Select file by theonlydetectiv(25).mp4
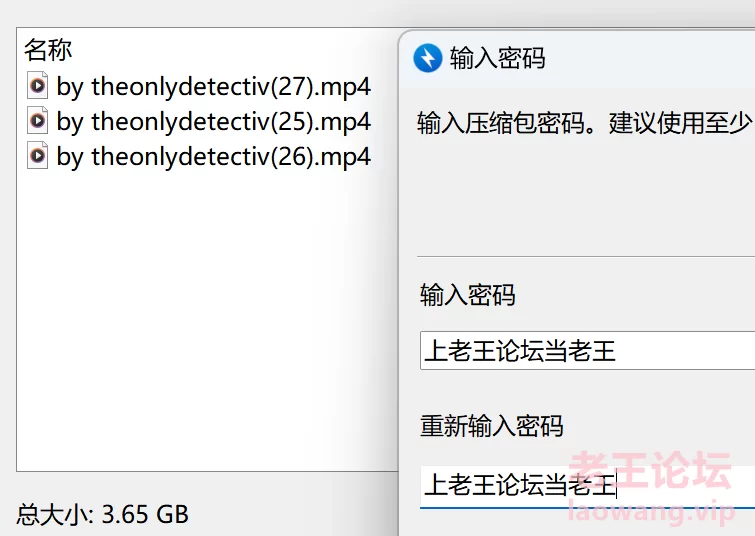The height and width of the screenshot is (536, 755). point(213,121)
